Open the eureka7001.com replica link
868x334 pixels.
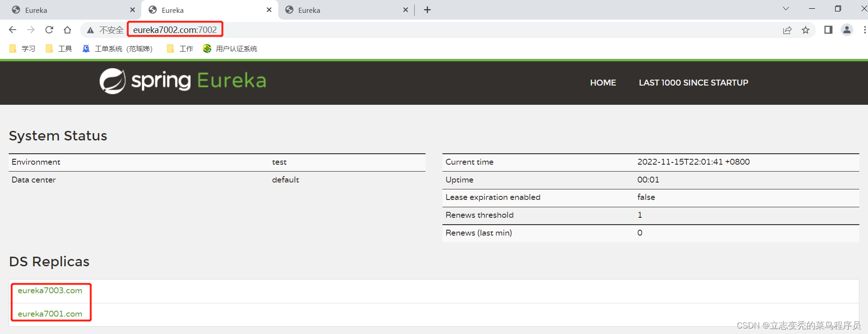click(50, 314)
